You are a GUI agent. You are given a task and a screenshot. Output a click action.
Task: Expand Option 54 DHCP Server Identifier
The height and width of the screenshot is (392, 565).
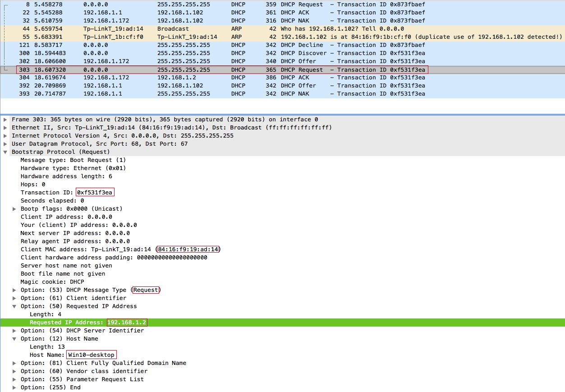pyautogui.click(x=14, y=331)
